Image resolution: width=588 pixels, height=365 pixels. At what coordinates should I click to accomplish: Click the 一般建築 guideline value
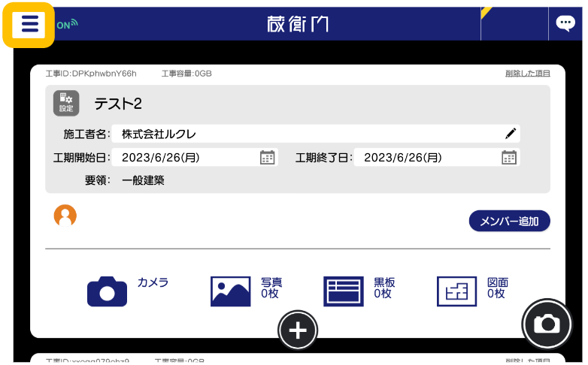[143, 180]
